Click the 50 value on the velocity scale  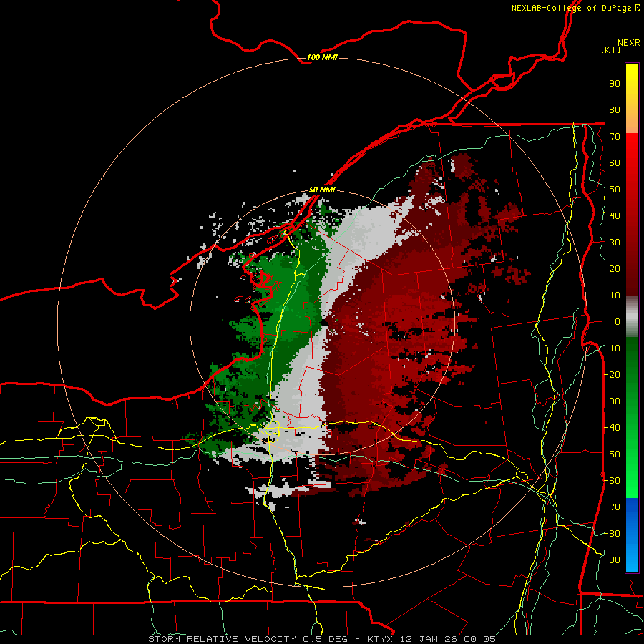[x=615, y=190]
